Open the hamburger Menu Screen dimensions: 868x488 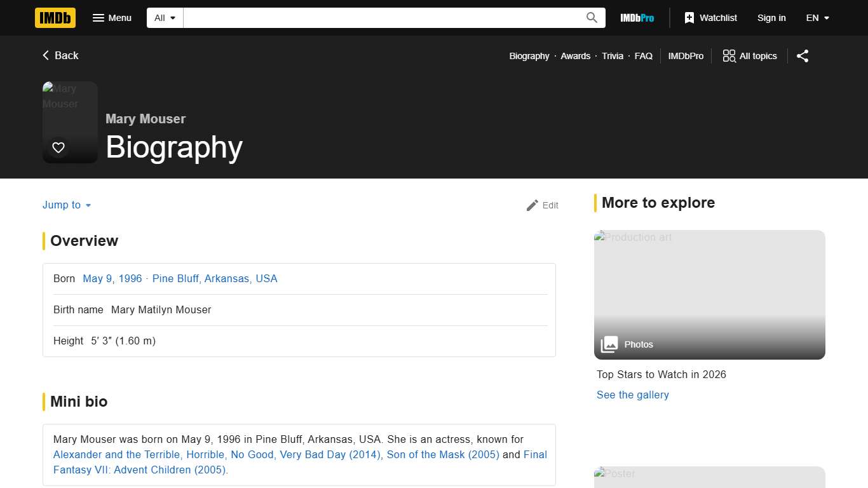(112, 18)
